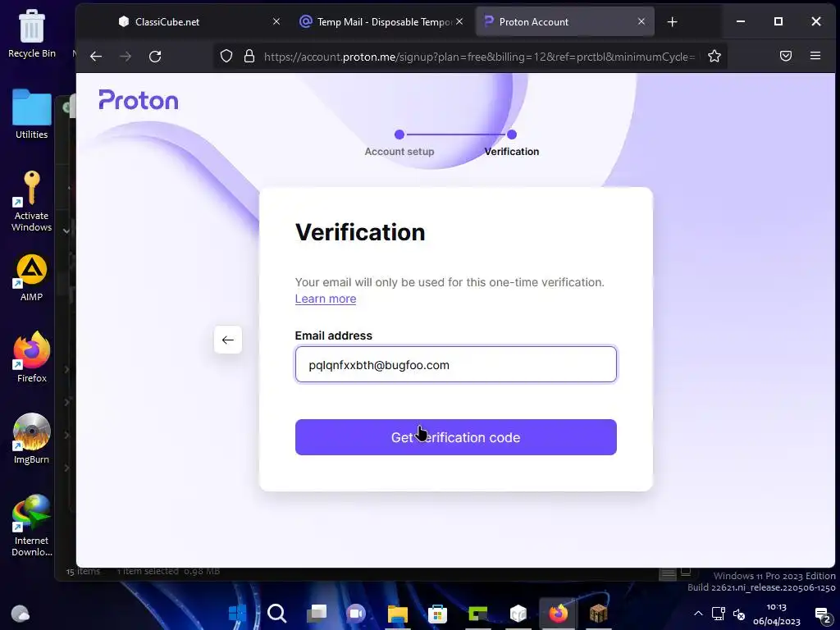Click the Proton logo
Viewport: 840px width, 630px height.
pyautogui.click(x=138, y=100)
